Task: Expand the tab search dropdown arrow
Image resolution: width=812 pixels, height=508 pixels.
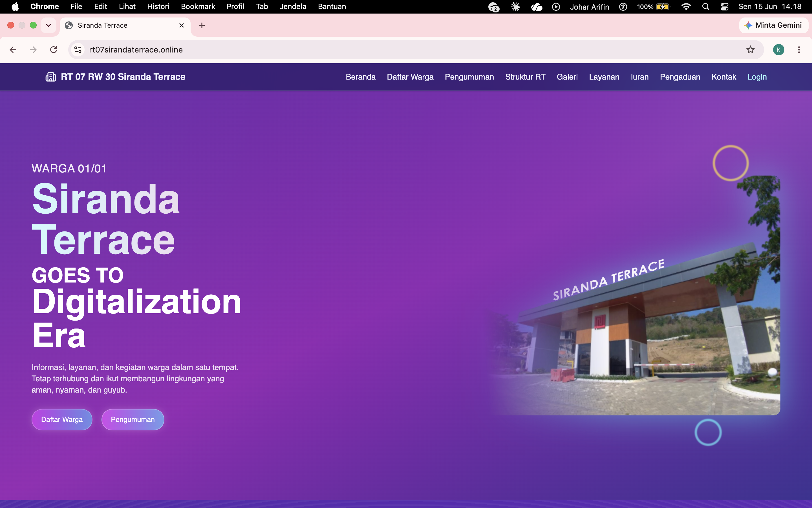Action: click(48, 25)
